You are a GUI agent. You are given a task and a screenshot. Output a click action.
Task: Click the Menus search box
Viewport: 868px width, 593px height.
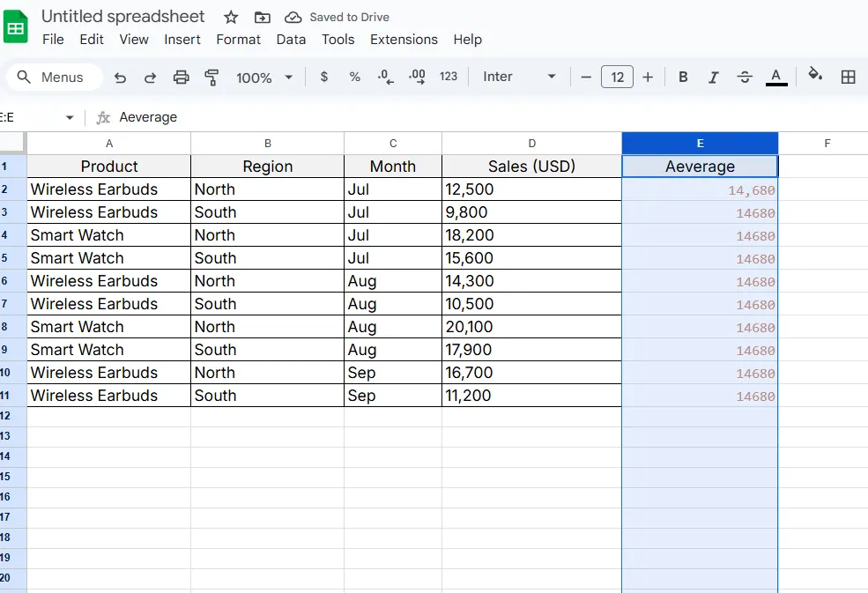[53, 78]
